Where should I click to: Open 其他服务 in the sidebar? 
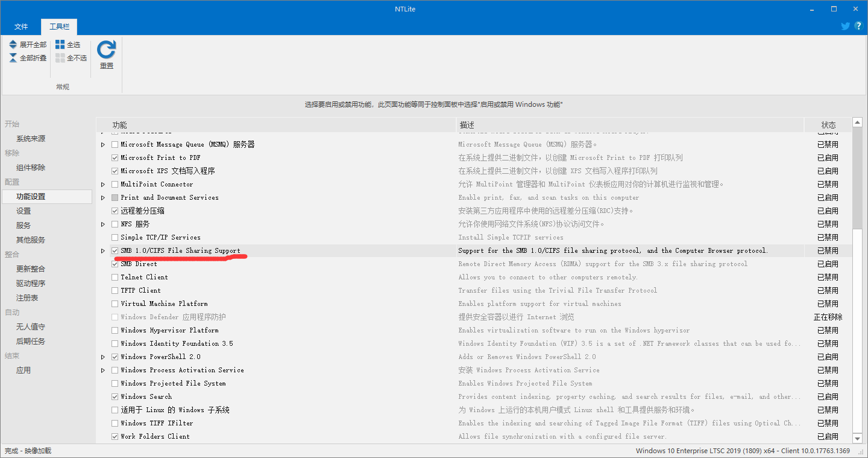(31, 240)
